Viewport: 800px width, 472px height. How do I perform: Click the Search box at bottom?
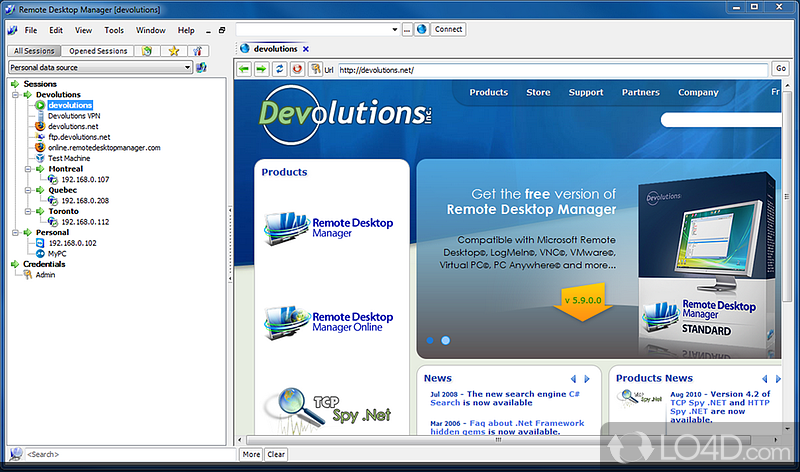[x=130, y=454]
